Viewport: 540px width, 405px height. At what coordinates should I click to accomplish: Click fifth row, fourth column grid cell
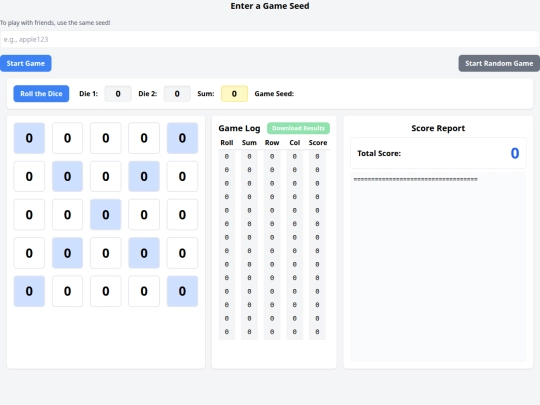[x=144, y=291]
